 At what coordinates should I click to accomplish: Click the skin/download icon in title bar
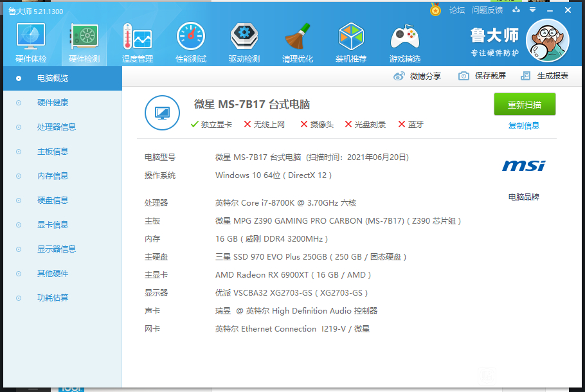pyautogui.click(x=516, y=10)
